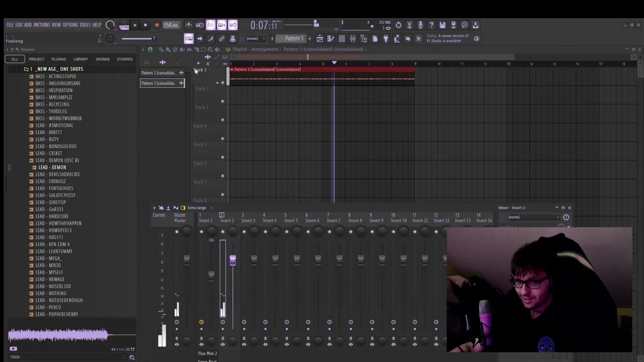Mute Track 2 in the playlist

[x=222, y=101]
